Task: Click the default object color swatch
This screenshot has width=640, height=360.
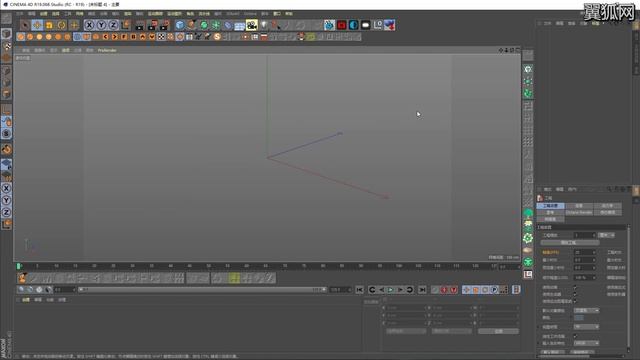Action: tap(579, 318)
